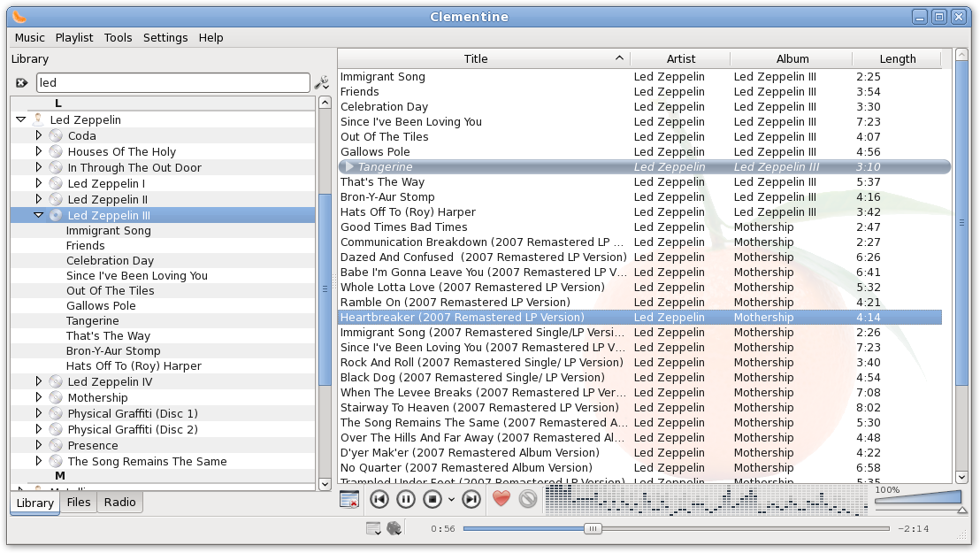Sort playlist by Artist column header
980x553 pixels.
pyautogui.click(x=681, y=58)
